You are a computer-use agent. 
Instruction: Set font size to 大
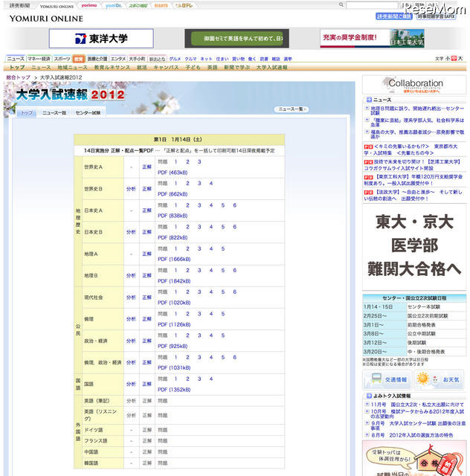click(460, 58)
